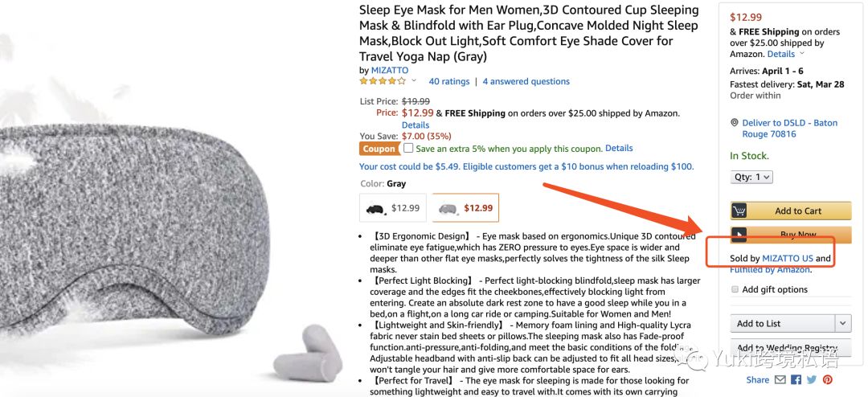Image resolution: width=868 pixels, height=397 pixels.
Task: Enable Add gift options checkbox
Action: pyautogui.click(x=735, y=289)
